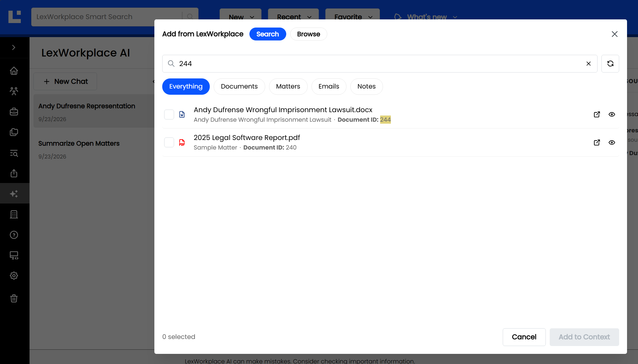
Task: Select the Matters filter tab
Action: coord(288,87)
